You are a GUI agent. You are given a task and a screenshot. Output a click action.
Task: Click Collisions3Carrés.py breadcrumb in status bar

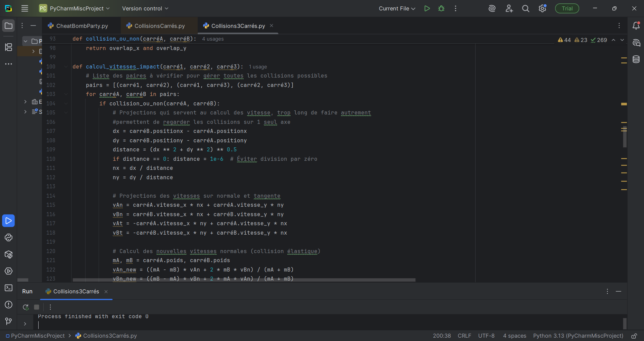106,336
